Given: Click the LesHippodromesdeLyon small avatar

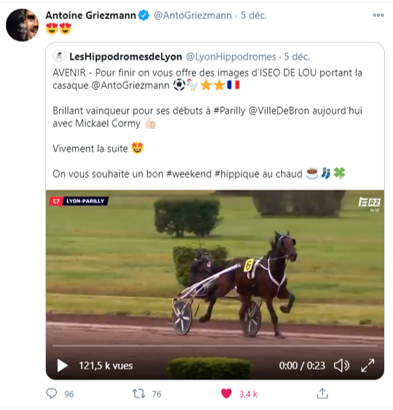Looking at the screenshot, I should (59, 57).
